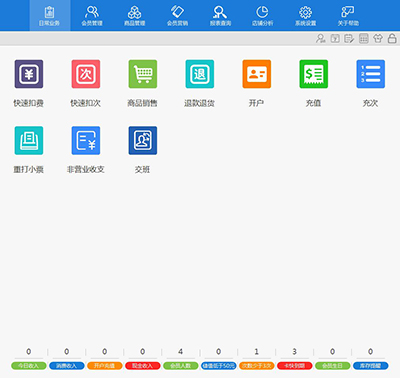Select the blue 充次 list icon
This screenshot has width=400, height=378.
tap(371, 74)
